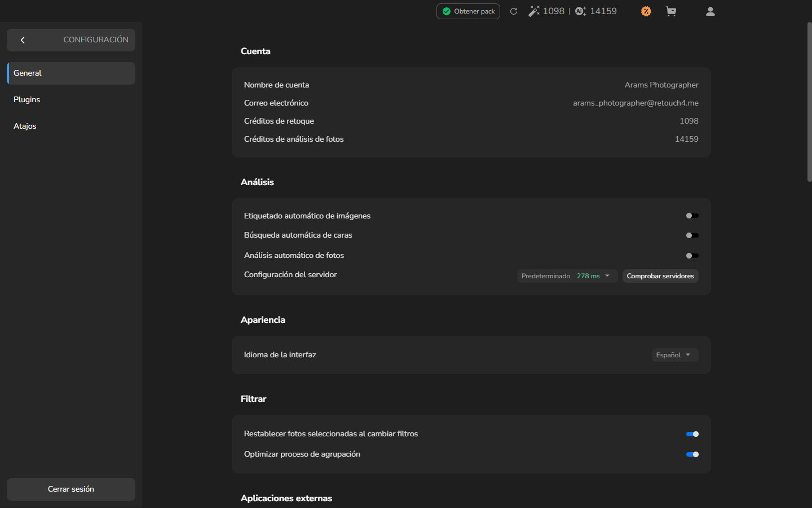
Task: Click the Aplicaciones externas heading
Action: (x=286, y=498)
